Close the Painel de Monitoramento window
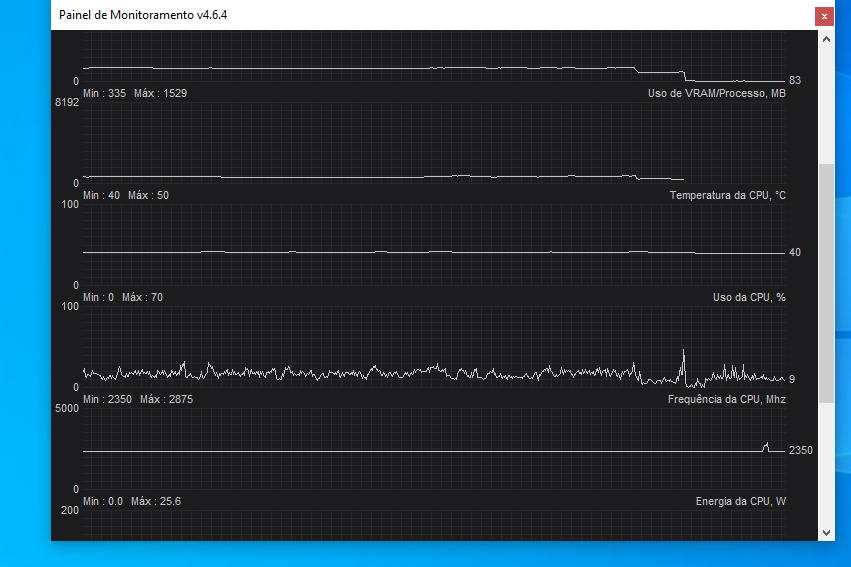The image size is (851, 567). pos(824,16)
